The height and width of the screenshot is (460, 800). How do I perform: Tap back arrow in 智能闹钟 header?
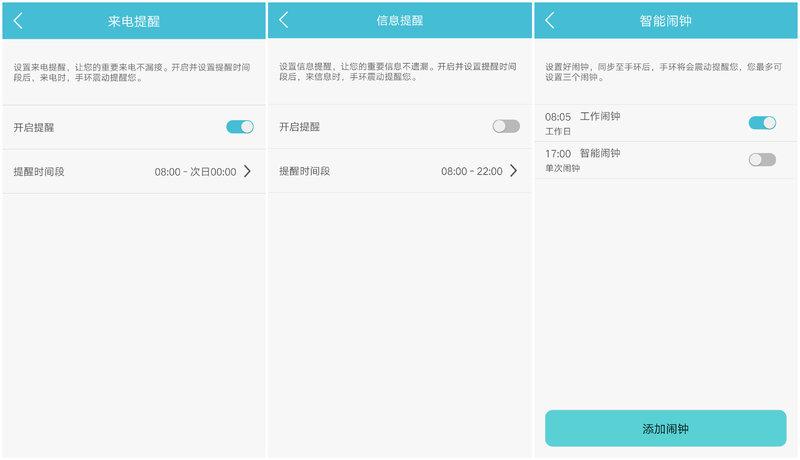pyautogui.click(x=551, y=21)
